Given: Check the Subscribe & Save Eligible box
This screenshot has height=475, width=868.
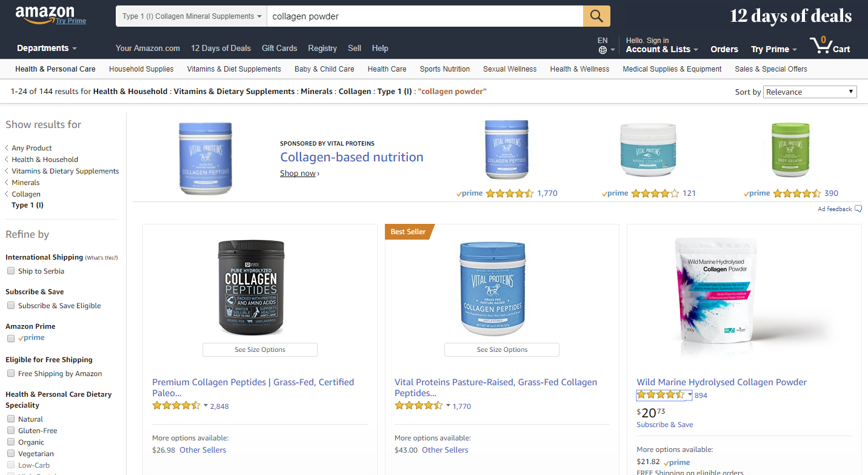Looking at the screenshot, I should click(11, 306).
